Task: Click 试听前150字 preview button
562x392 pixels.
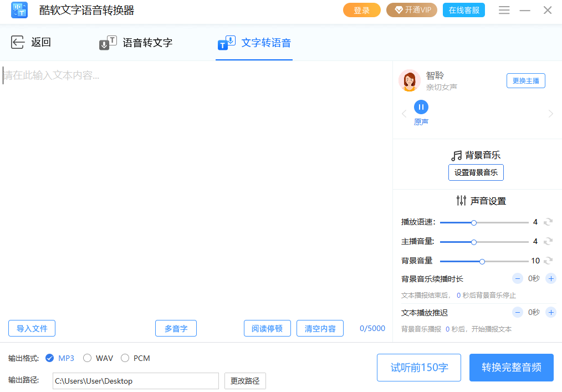Action: tap(419, 368)
